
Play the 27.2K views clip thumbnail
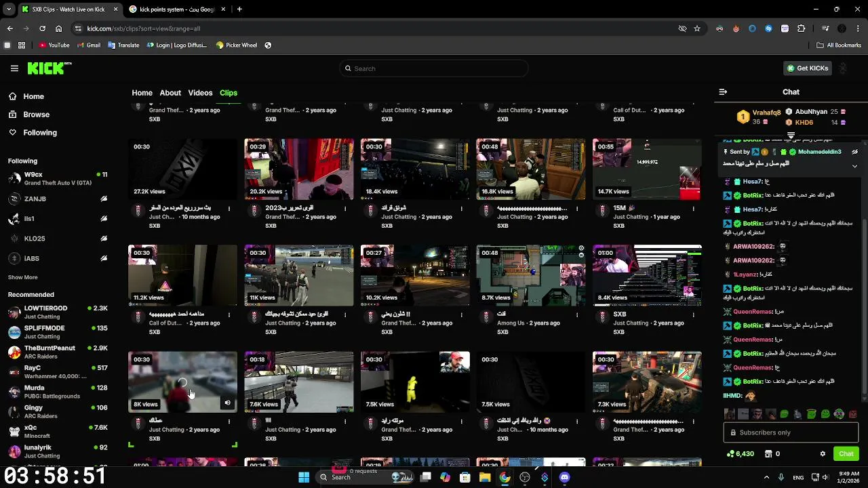tap(182, 169)
